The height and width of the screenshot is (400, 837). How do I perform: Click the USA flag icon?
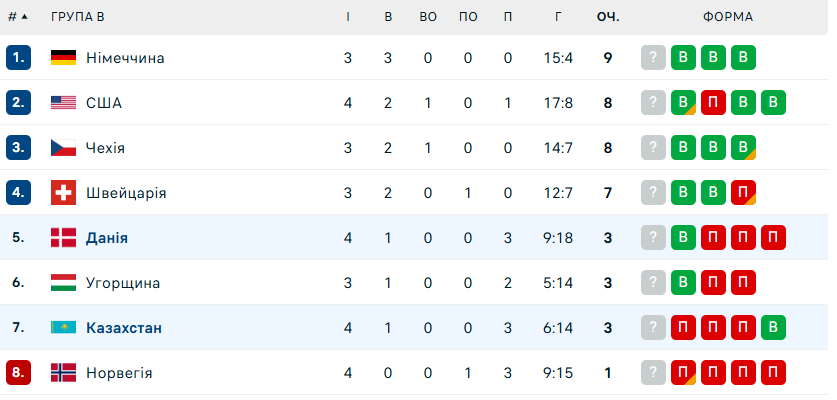[64, 103]
